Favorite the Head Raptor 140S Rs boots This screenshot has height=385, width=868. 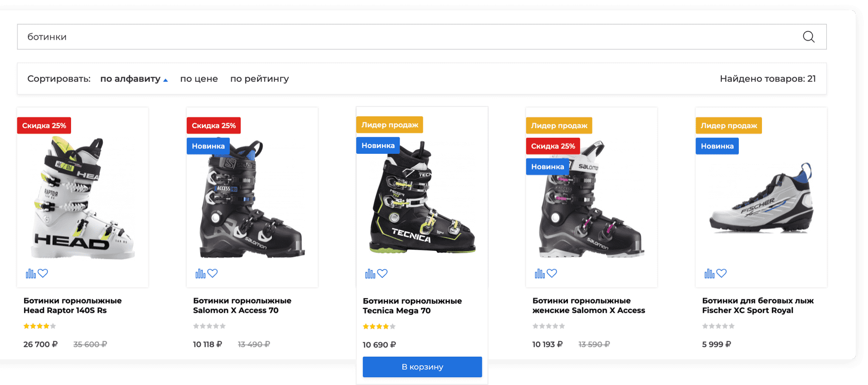click(43, 273)
